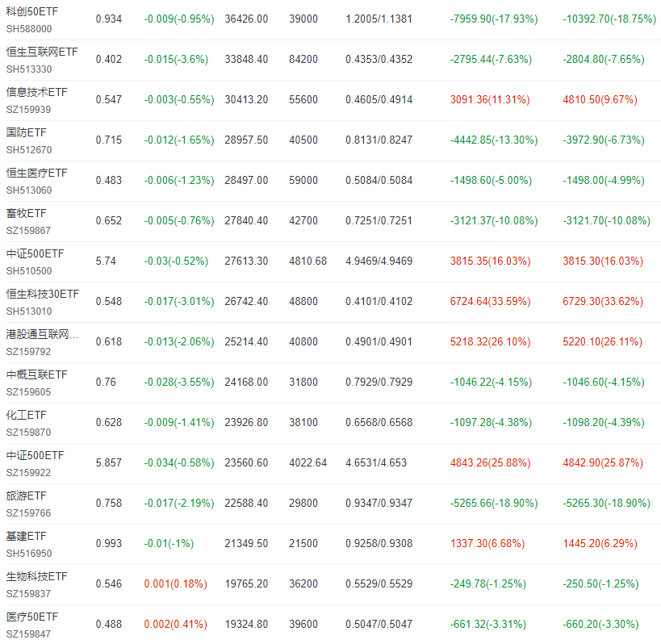Click stock code SH516950
This screenshot has width=661, height=644.
pos(29,554)
